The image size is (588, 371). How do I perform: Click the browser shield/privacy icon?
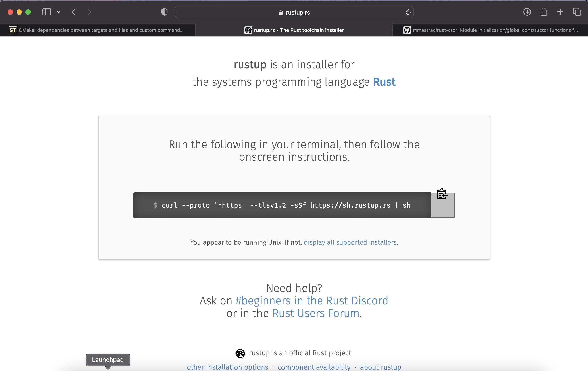(x=164, y=12)
